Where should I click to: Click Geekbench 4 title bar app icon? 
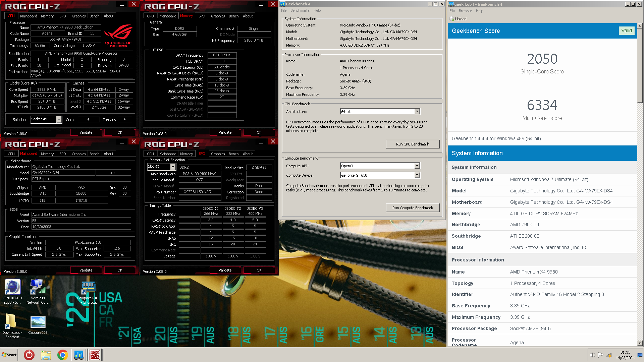282,4
